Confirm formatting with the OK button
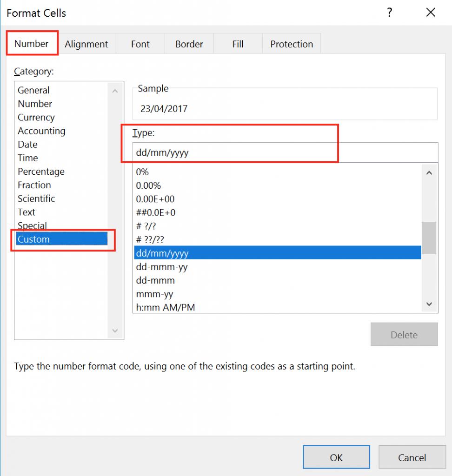 pos(336,457)
